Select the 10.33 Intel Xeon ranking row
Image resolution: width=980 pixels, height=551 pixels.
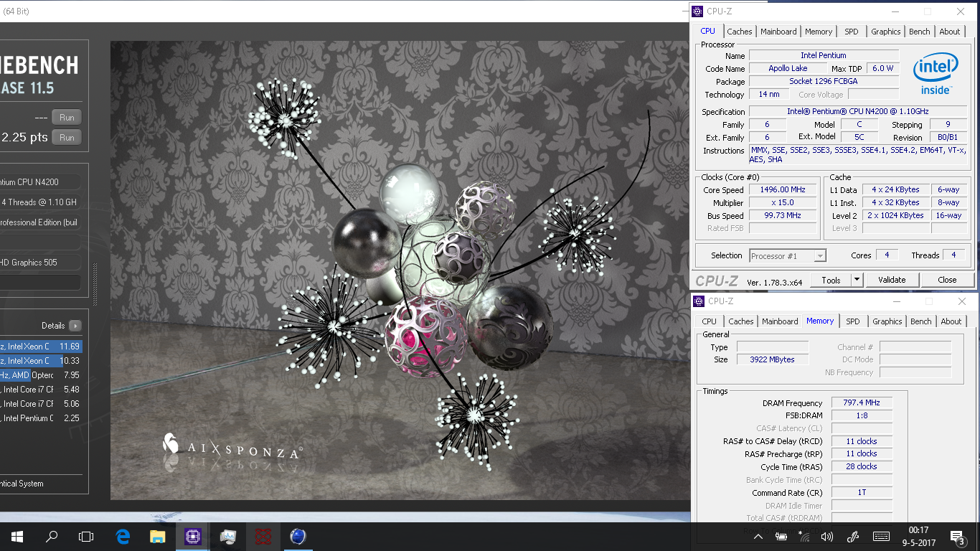coord(40,361)
